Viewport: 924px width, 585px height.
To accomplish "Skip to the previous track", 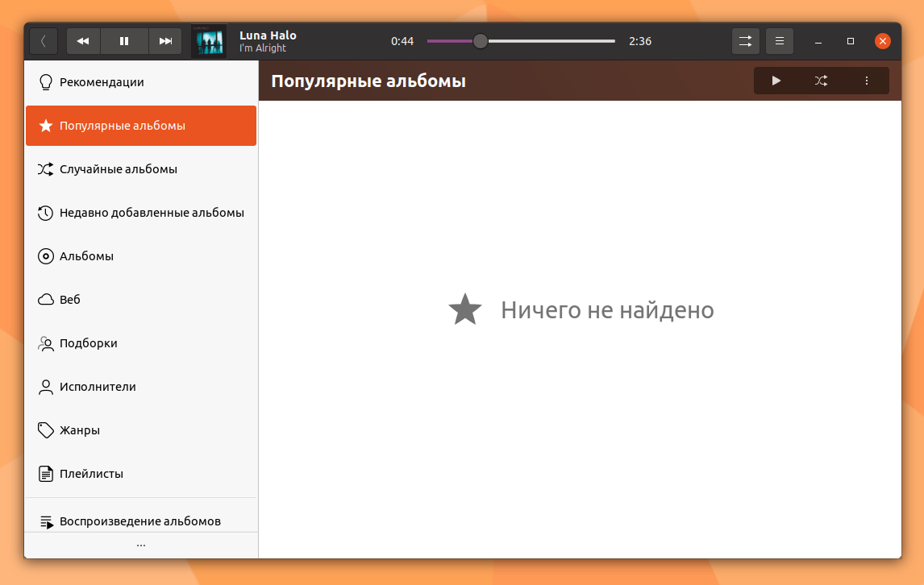I will coord(83,41).
